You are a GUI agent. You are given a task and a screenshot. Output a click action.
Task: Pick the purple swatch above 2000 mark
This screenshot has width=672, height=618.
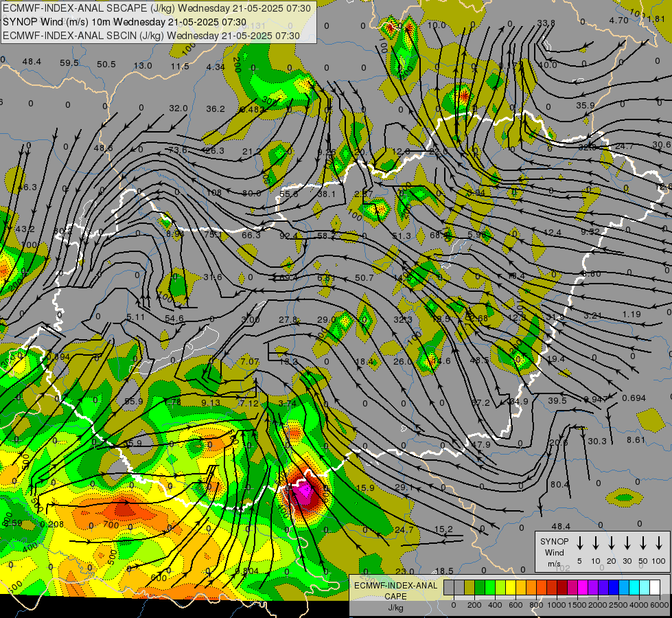[592, 588]
